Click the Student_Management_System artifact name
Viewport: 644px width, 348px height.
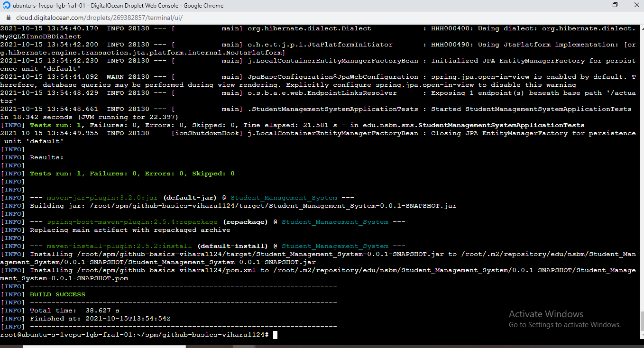coord(284,198)
